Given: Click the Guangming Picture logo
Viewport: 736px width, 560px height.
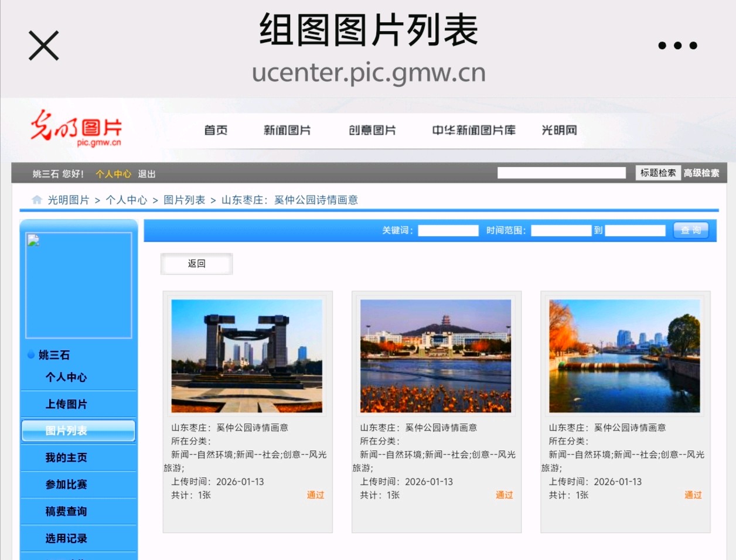Looking at the screenshot, I should pos(76,128).
